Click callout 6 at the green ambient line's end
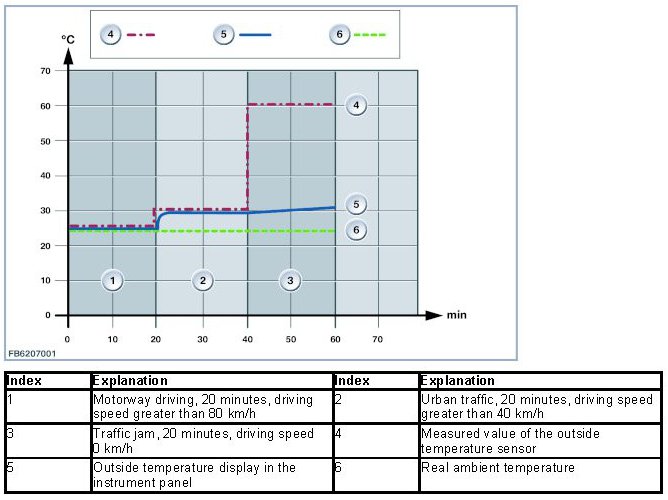Viewport: 668px width, 500px height. click(356, 229)
